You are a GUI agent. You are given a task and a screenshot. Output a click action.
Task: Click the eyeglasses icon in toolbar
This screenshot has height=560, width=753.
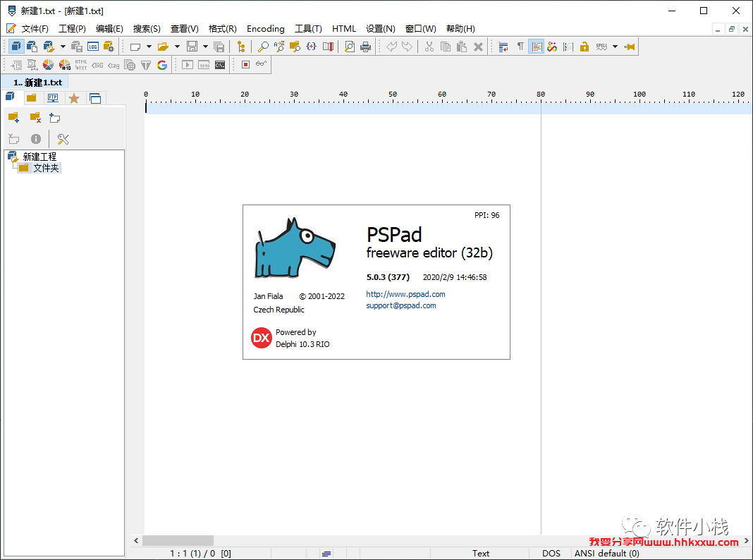262,63
